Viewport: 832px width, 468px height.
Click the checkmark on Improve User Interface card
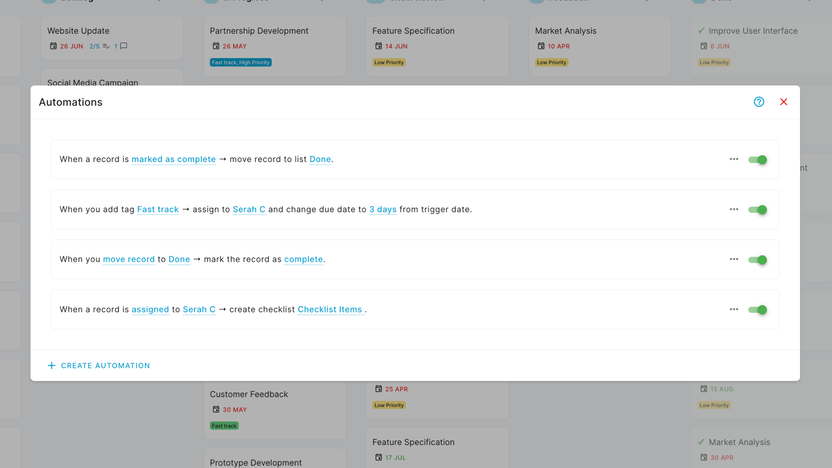tap(701, 31)
